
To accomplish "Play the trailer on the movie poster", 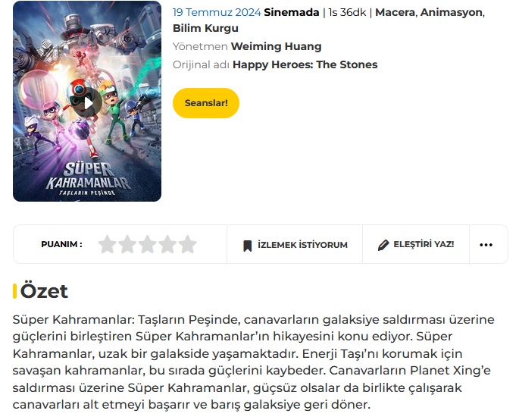I will (x=88, y=103).
